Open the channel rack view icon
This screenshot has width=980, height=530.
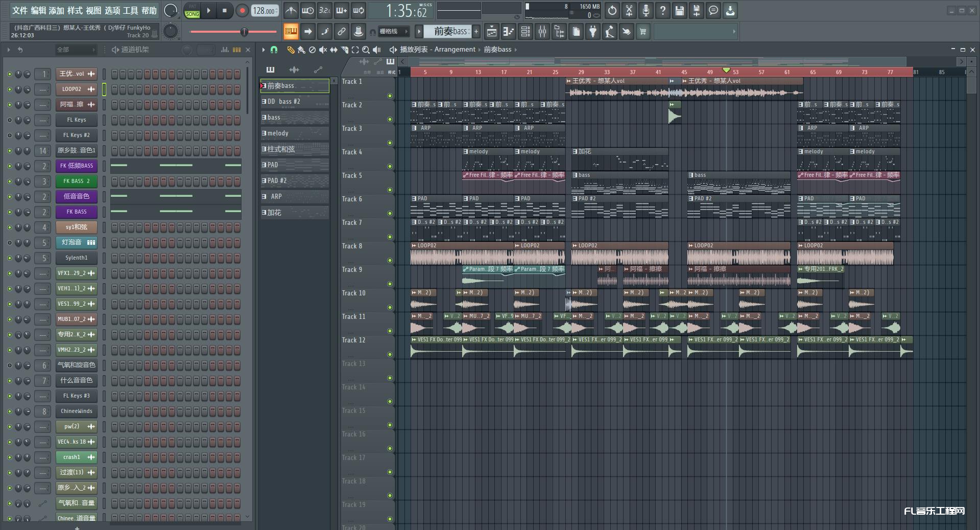(x=525, y=32)
